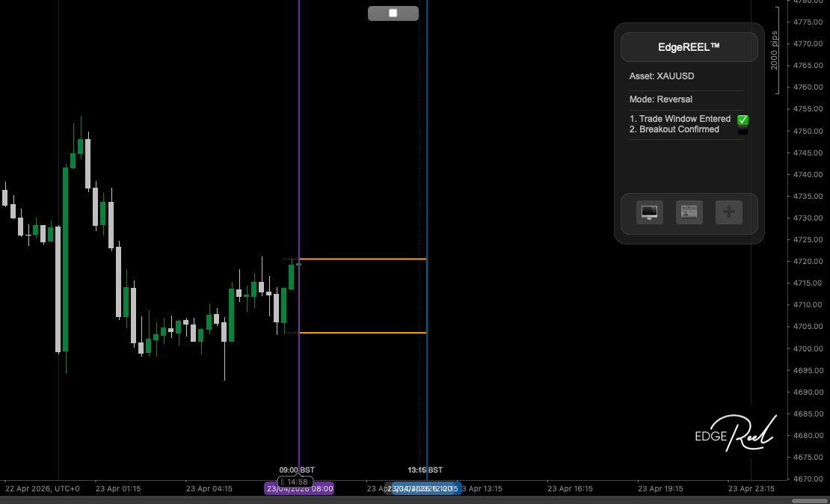Click the 23 Apr 16:15 time axis label

pyautogui.click(x=570, y=488)
